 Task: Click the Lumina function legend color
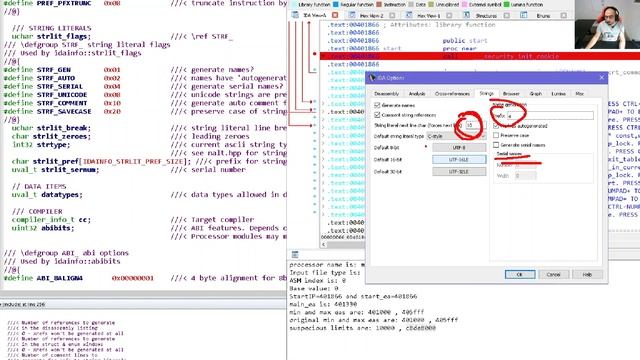tap(507, 4)
